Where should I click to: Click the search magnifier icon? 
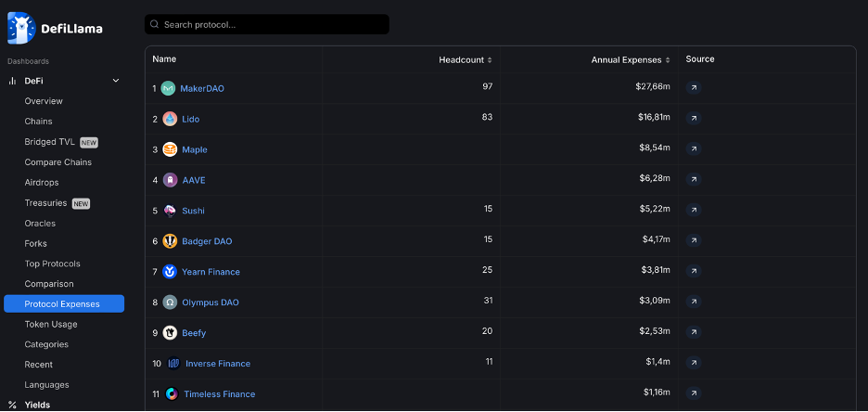click(155, 24)
